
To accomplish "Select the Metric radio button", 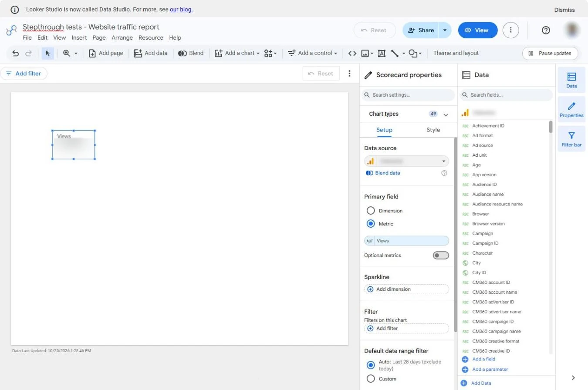I will coord(371,224).
